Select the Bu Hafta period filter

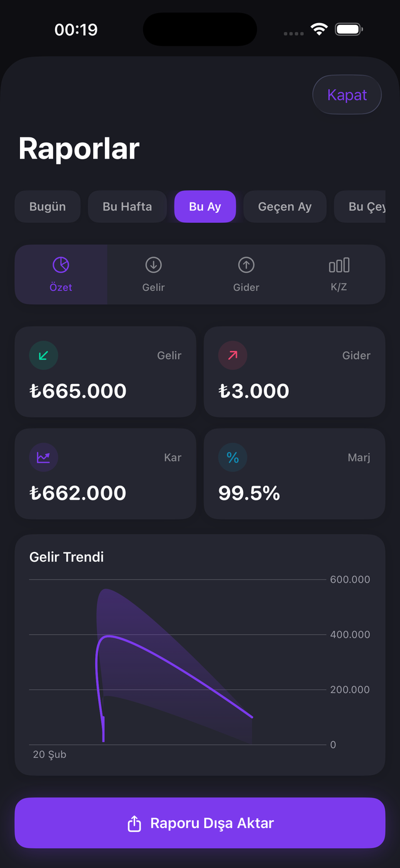127,207
